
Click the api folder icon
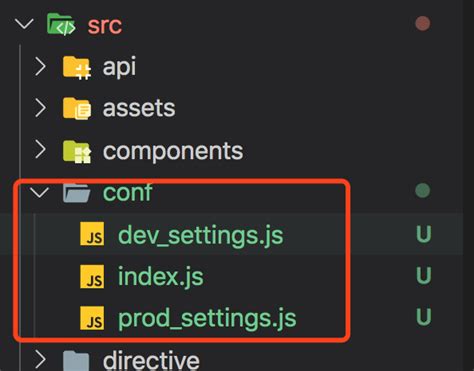(77, 67)
